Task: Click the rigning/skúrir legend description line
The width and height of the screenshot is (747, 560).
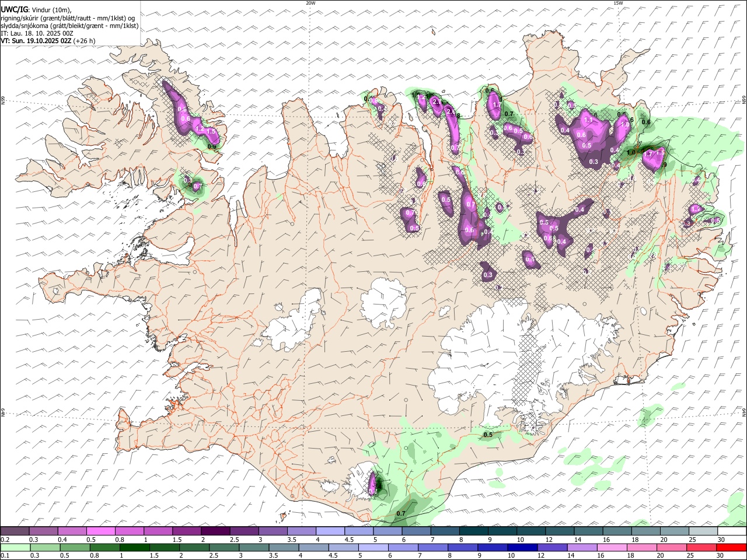Action: click(x=68, y=17)
